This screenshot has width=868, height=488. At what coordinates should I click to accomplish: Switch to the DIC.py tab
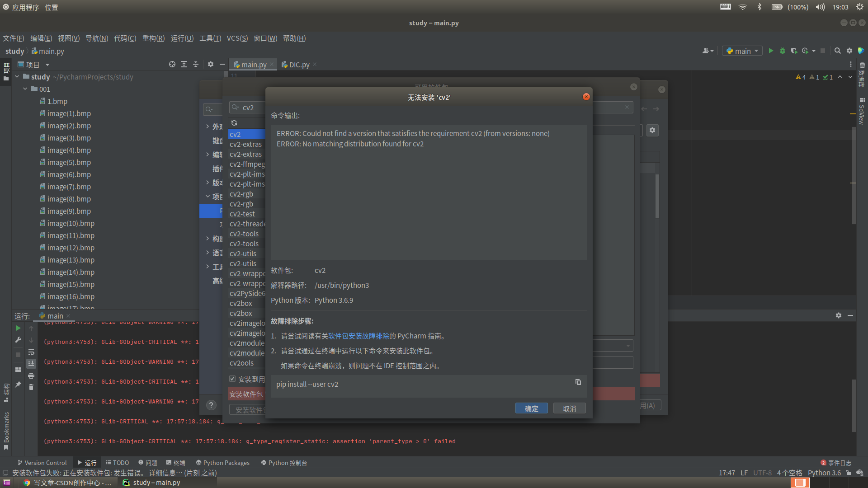299,65
